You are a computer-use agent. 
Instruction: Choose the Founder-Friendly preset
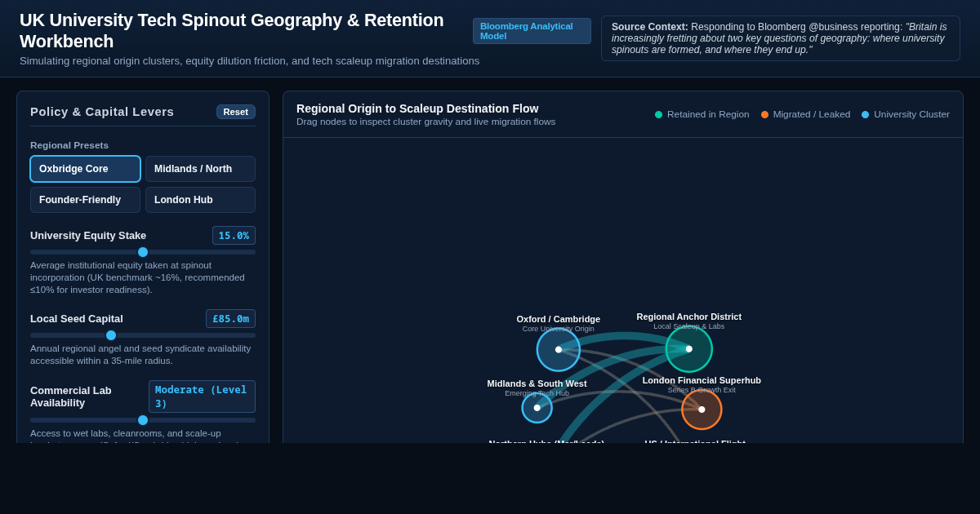coord(86,200)
